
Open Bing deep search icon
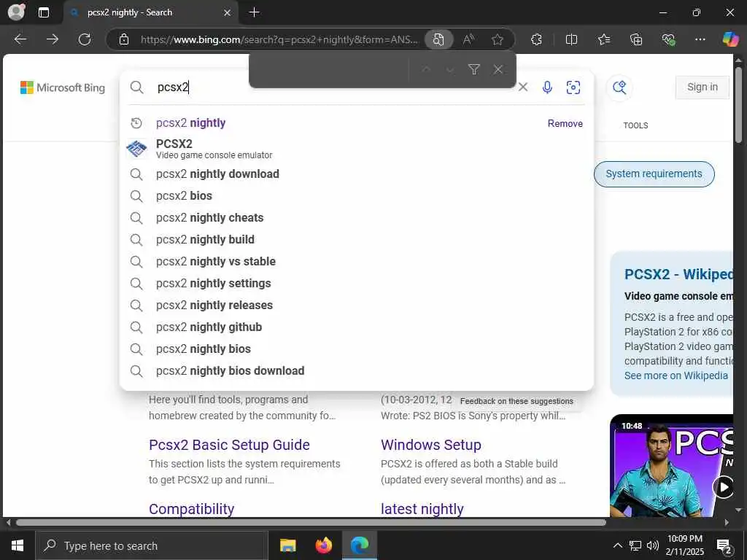[619, 87]
